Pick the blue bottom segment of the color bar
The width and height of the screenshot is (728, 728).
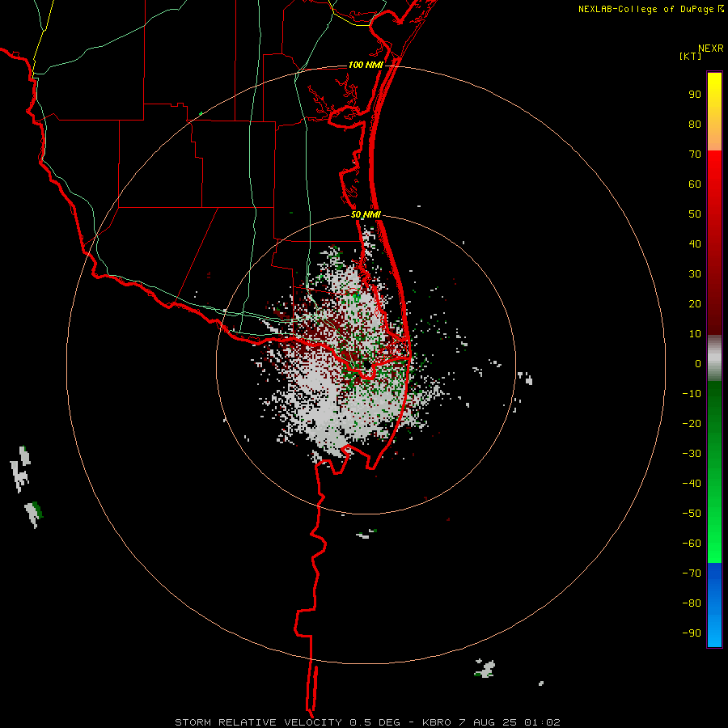(714, 605)
